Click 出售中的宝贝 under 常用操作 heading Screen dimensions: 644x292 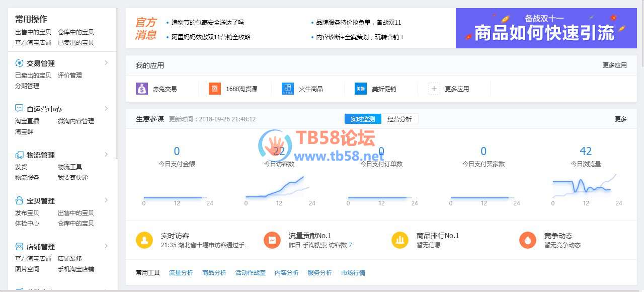coord(33,32)
